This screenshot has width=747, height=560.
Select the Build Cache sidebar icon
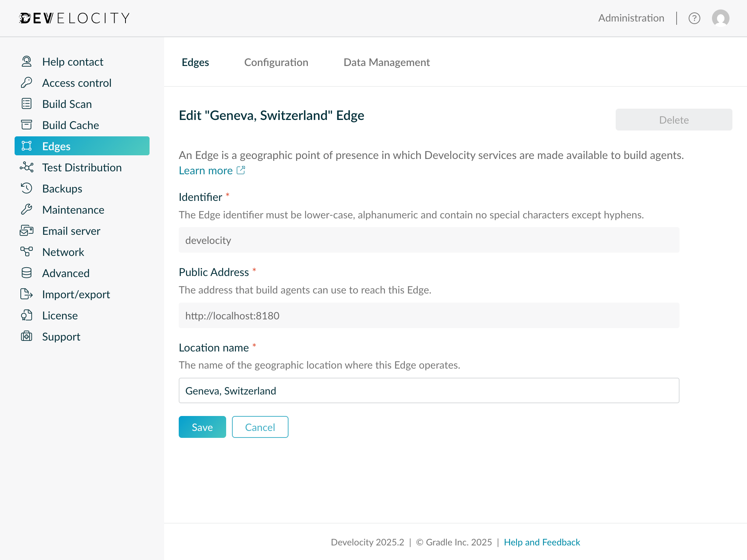click(x=26, y=125)
